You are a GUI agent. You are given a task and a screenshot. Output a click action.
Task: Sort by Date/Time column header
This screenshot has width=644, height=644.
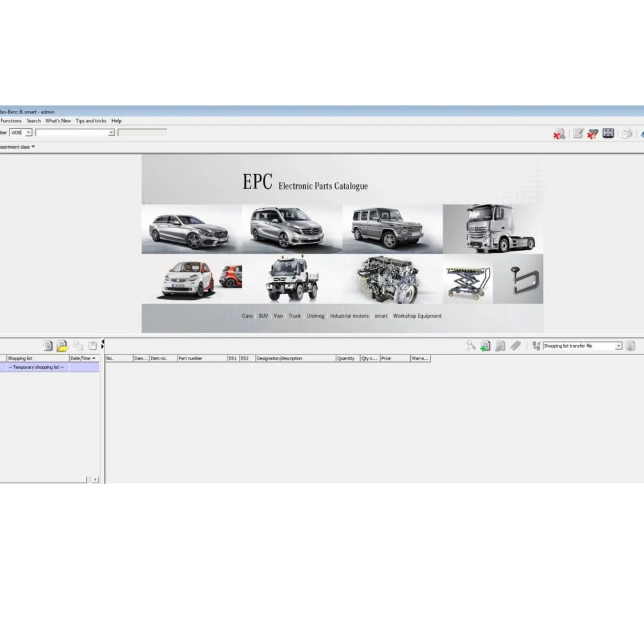click(x=84, y=358)
